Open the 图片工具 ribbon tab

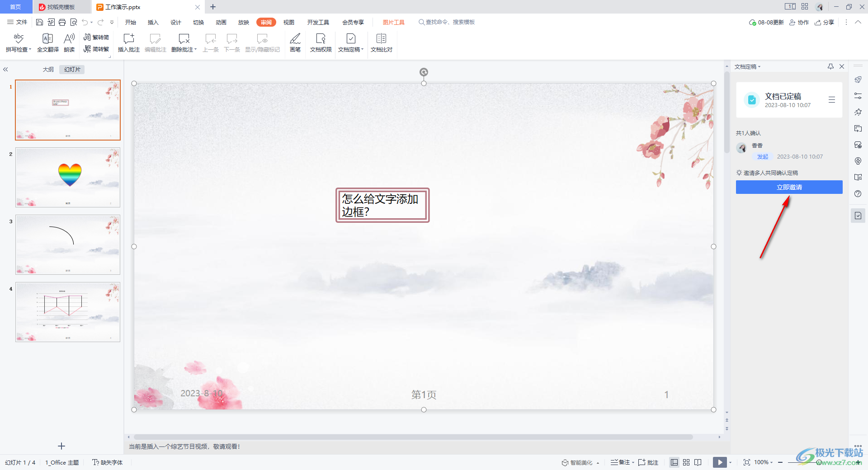point(394,22)
